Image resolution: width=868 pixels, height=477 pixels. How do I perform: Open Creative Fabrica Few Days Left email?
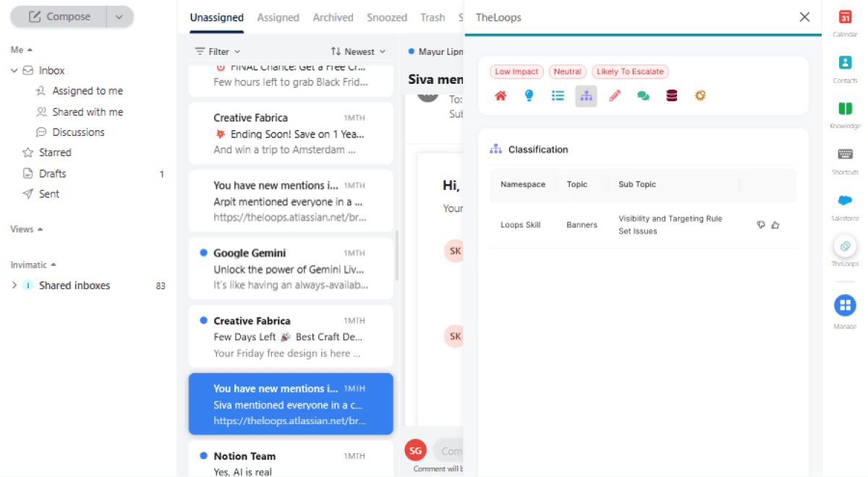point(291,336)
